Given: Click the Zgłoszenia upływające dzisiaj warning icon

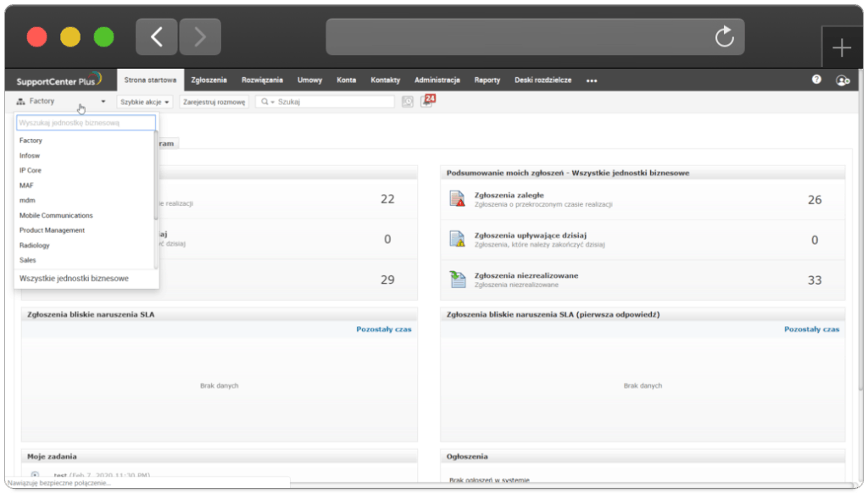Looking at the screenshot, I should (457, 239).
